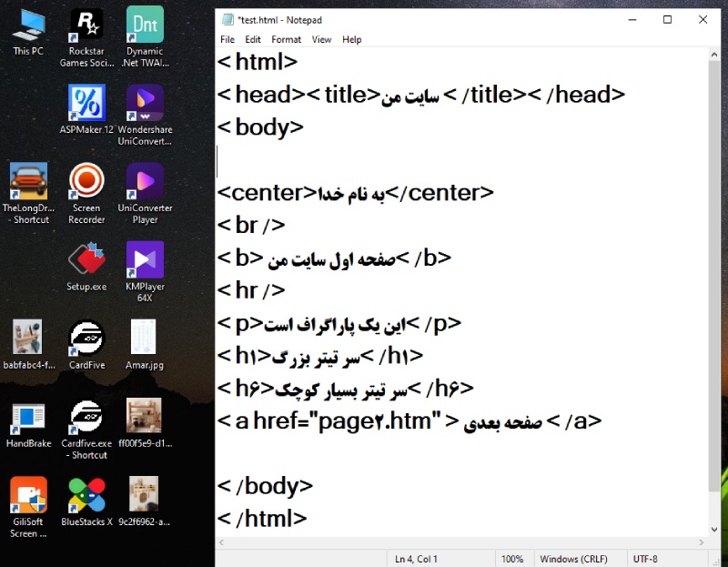Screen dimensions: 728x567
Task: Click the Screen Recorder desktop icon
Action: pyautogui.click(x=86, y=182)
